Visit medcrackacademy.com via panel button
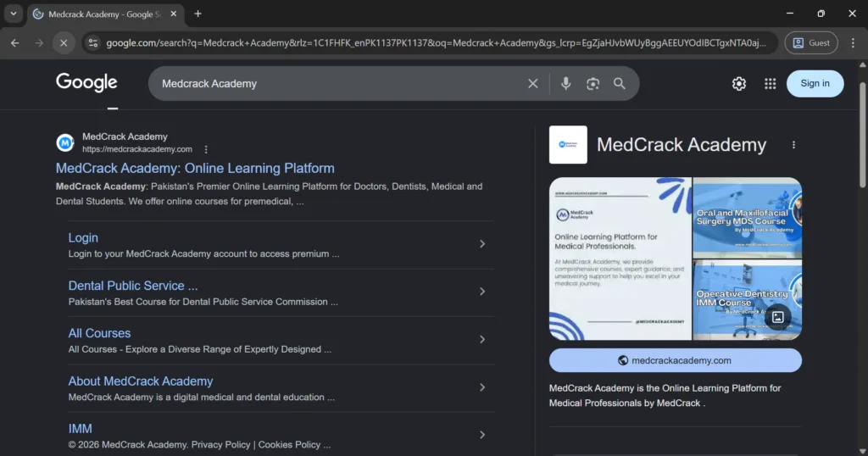This screenshot has width=868, height=456. click(676, 360)
